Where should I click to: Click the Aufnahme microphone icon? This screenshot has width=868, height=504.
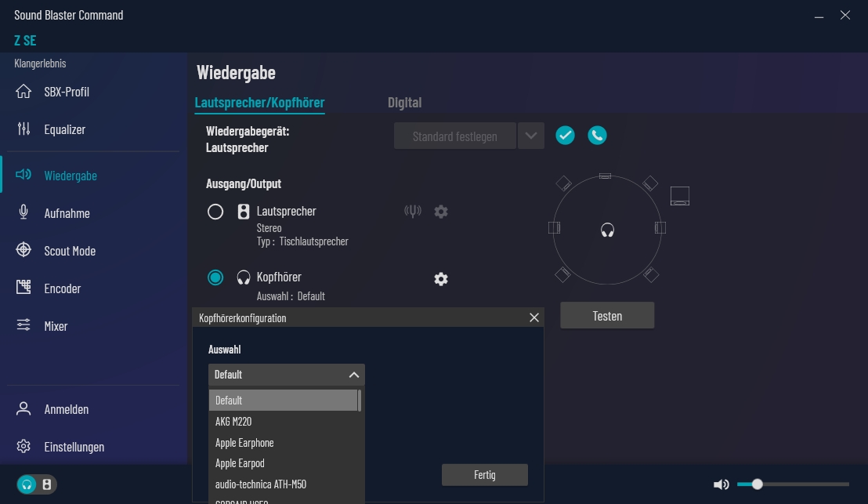click(24, 212)
